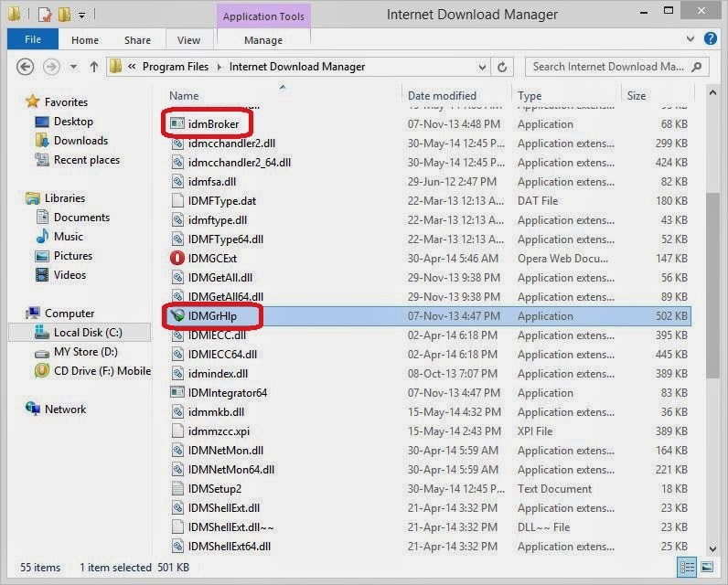This screenshot has height=585, width=728.
Task: Select idmcchandler2.dll file icon
Action: pos(177,144)
